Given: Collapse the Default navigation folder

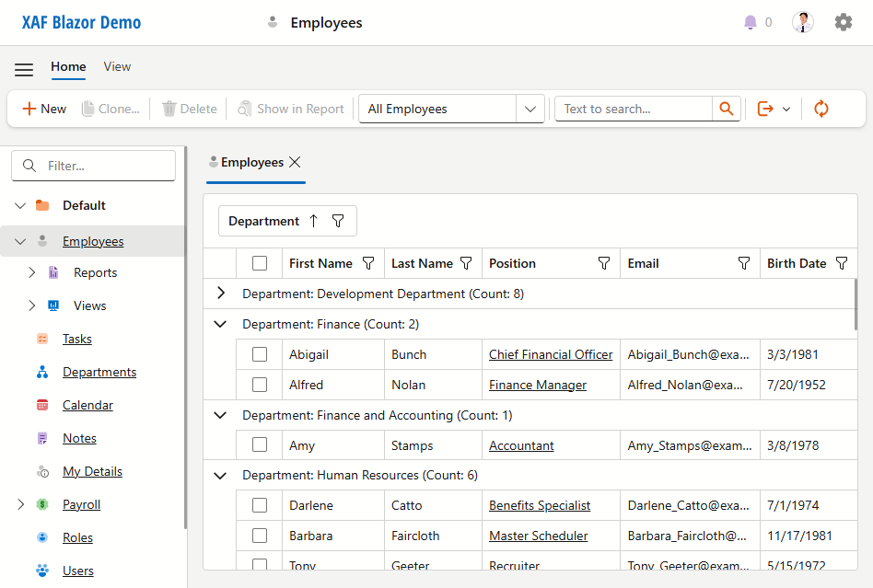Looking at the screenshot, I should click(x=20, y=205).
